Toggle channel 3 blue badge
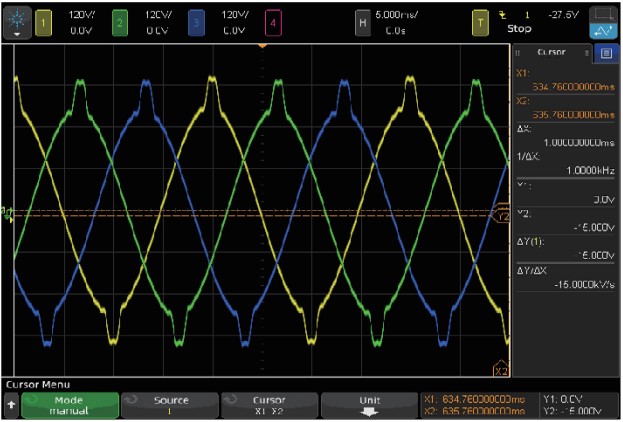 (197, 20)
